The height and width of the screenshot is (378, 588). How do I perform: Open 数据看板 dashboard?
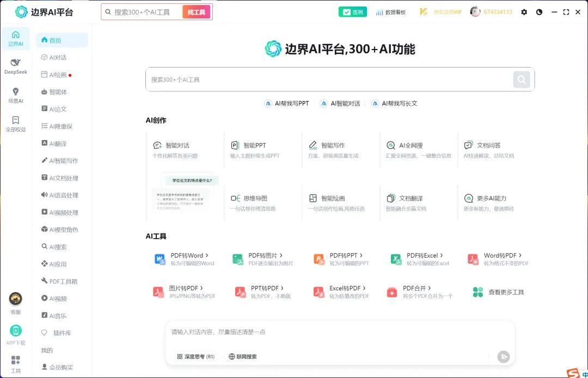click(391, 12)
